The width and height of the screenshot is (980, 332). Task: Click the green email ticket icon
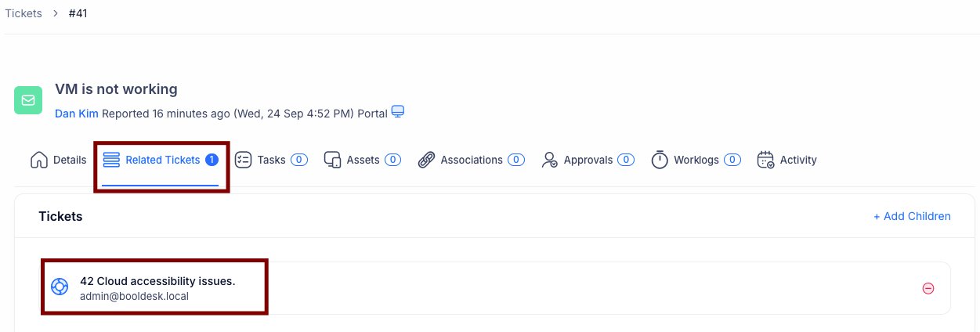[x=28, y=100]
